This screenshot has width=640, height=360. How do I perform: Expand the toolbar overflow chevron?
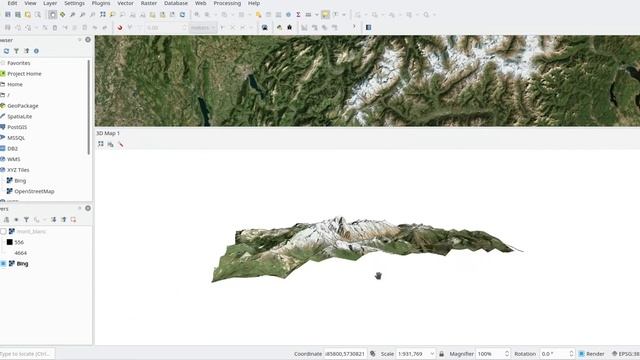354,27
